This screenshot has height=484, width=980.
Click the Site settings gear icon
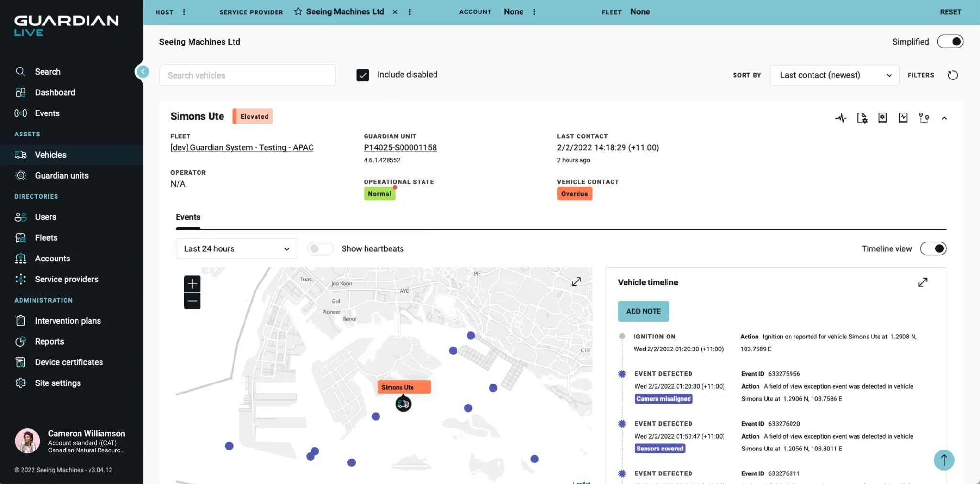click(21, 383)
